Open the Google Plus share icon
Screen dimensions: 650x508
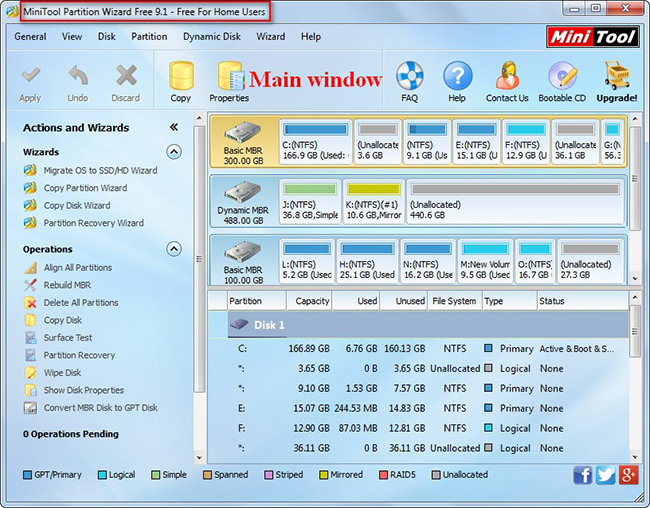628,475
